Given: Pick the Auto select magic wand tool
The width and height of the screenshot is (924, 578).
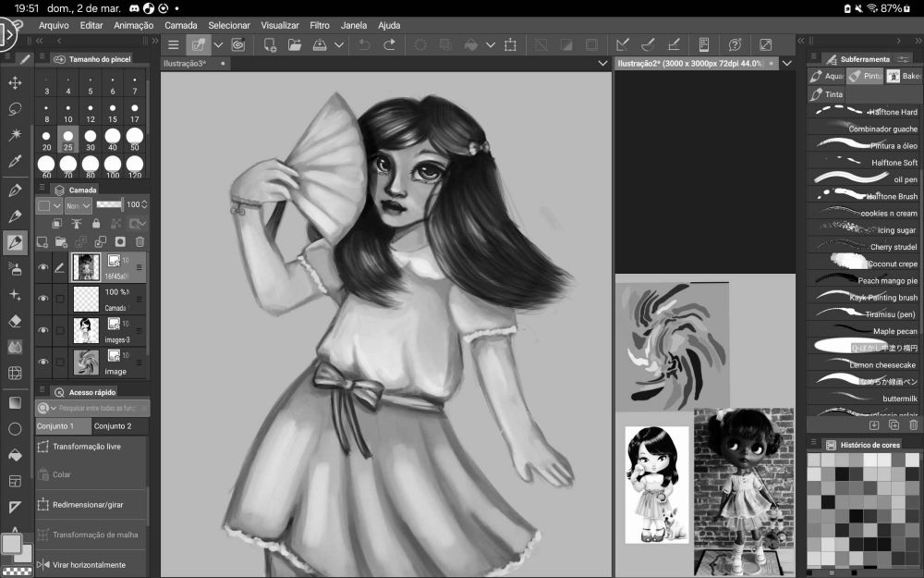Looking at the screenshot, I should coord(15,135).
